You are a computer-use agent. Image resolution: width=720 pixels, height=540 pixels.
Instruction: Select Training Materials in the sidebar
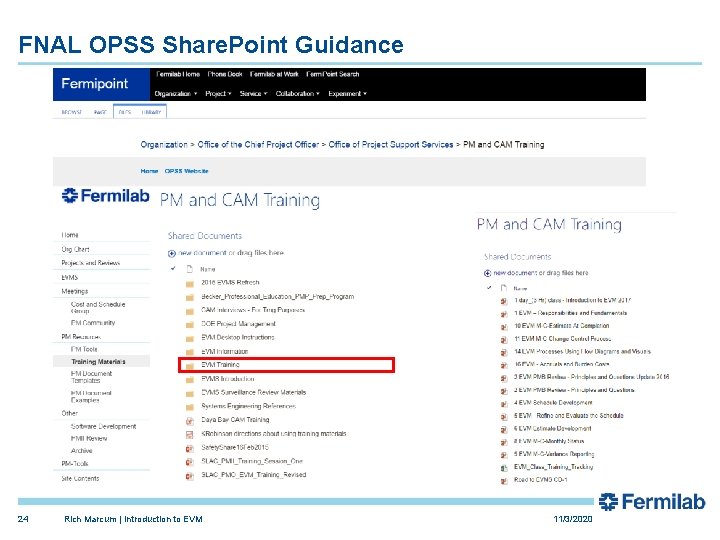(x=98, y=362)
